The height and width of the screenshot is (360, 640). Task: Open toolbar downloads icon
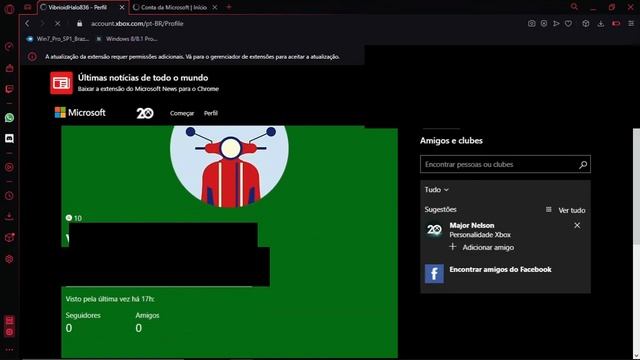click(600, 24)
